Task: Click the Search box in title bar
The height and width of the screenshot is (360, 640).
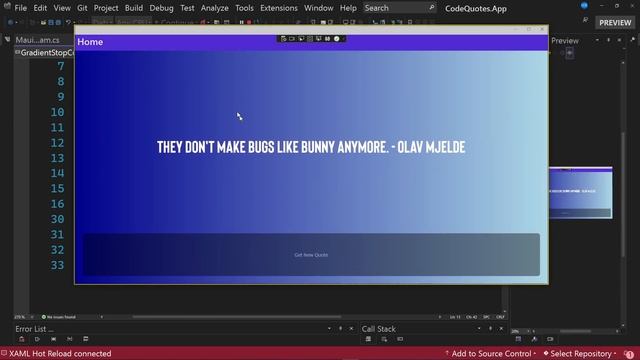Action: click(399, 8)
